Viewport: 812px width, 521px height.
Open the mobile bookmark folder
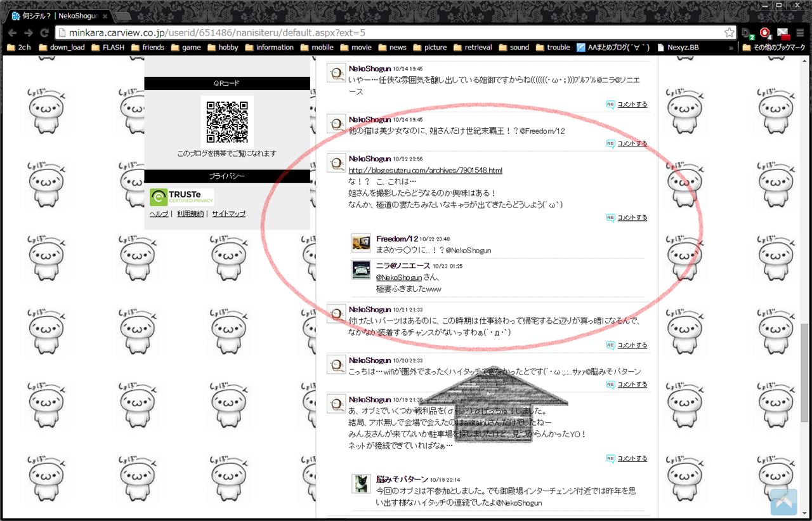[x=317, y=47]
